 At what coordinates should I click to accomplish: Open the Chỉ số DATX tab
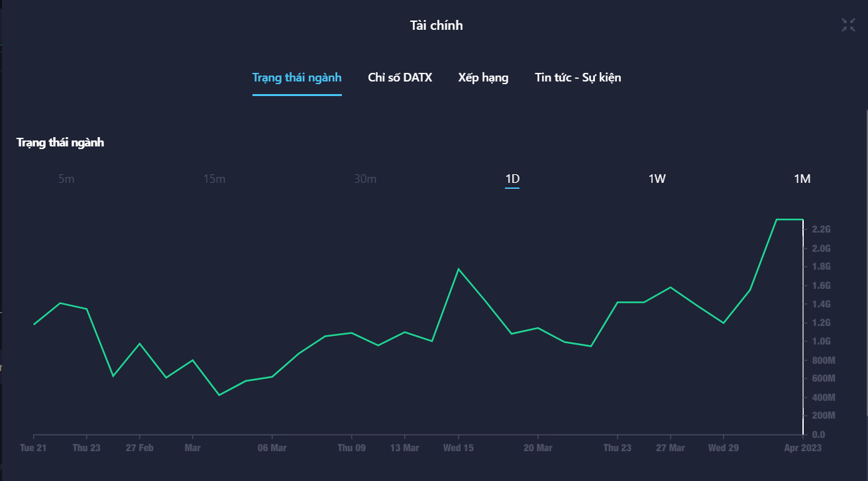point(400,78)
